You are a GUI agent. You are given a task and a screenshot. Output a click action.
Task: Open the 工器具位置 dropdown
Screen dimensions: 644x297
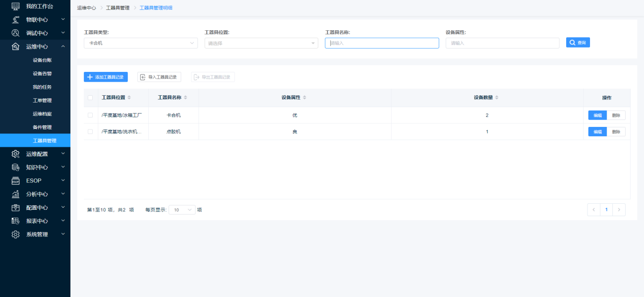(261, 43)
